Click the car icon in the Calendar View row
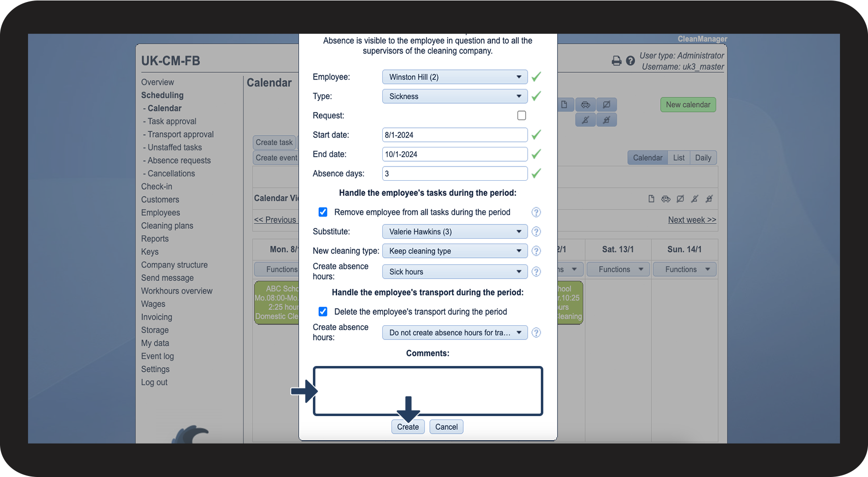 666,199
